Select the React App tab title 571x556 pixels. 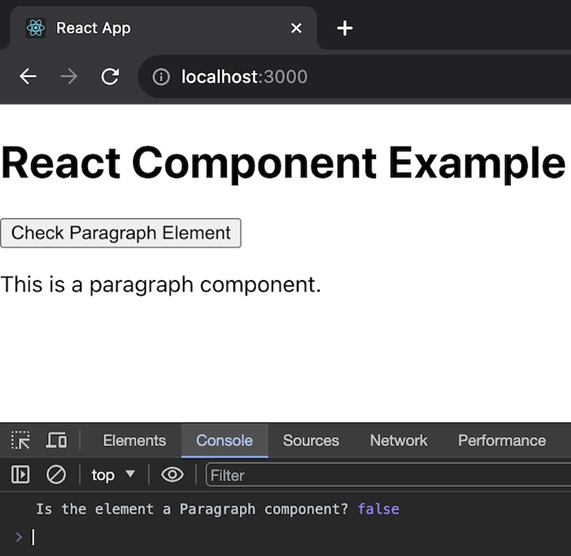point(94,28)
